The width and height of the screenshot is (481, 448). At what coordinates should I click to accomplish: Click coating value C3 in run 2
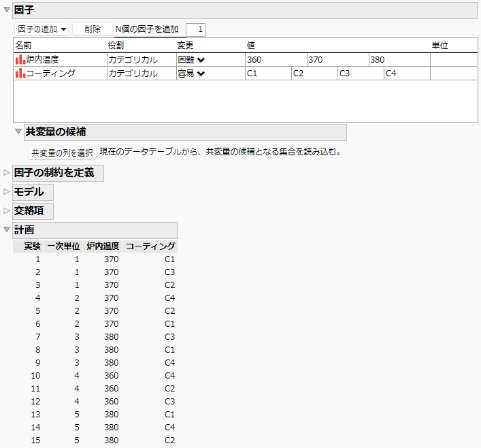(x=169, y=272)
